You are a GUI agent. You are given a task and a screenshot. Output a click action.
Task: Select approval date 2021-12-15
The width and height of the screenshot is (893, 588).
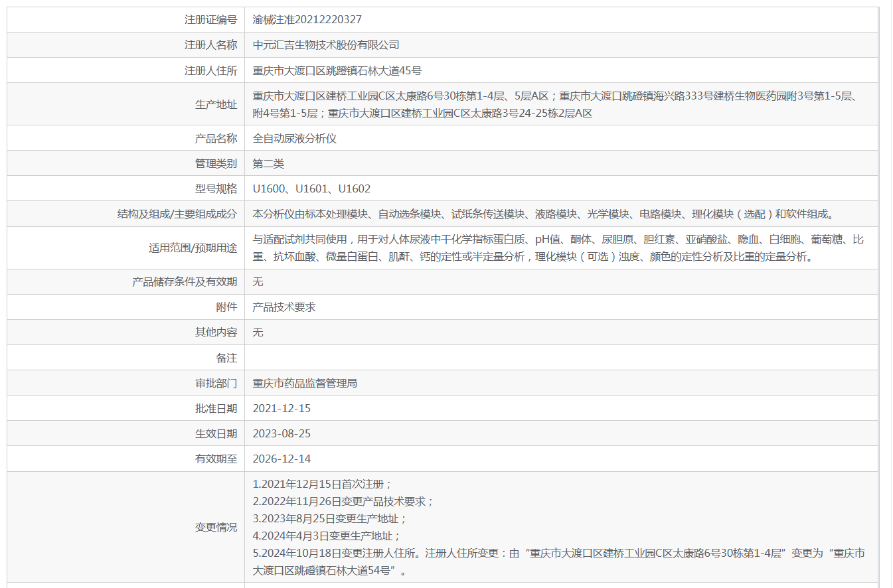coord(282,408)
